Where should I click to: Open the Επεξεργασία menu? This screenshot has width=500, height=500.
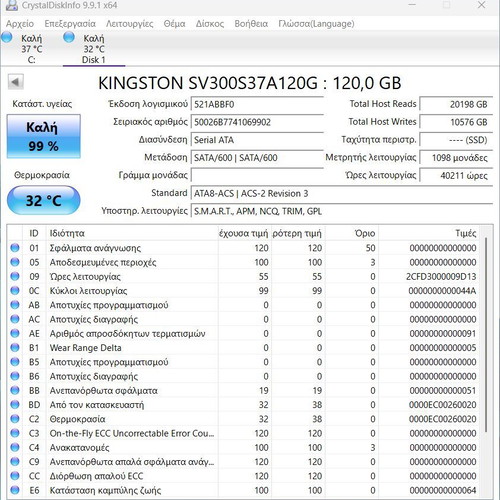[70, 24]
